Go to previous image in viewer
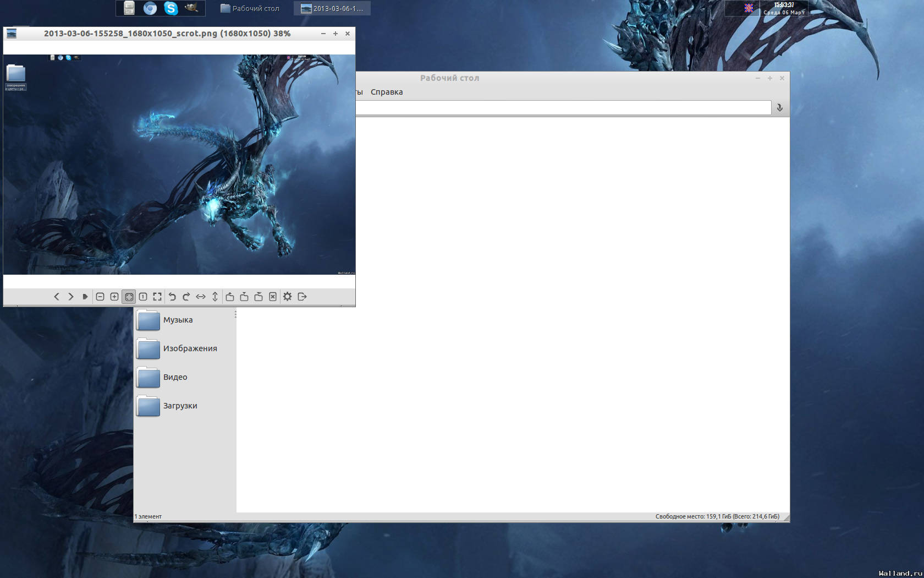Screen dimensions: 924x578 (x=57, y=297)
